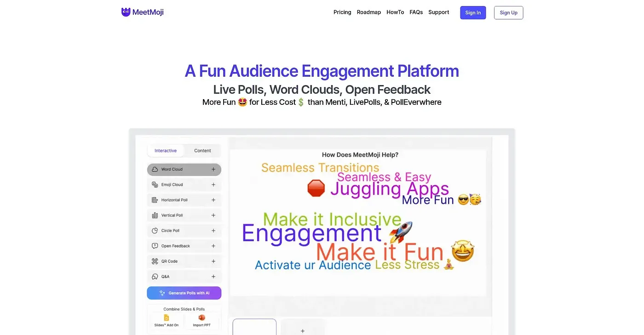Click the 'Combine Slides & Polls' label
Image resolution: width=644 pixels, height=335 pixels.
184,309
